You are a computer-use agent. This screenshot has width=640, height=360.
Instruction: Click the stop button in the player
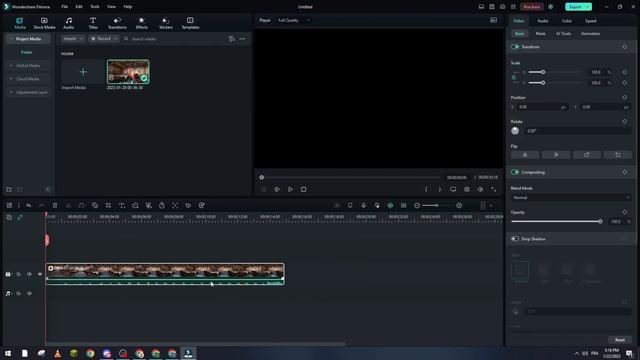pyautogui.click(x=304, y=189)
